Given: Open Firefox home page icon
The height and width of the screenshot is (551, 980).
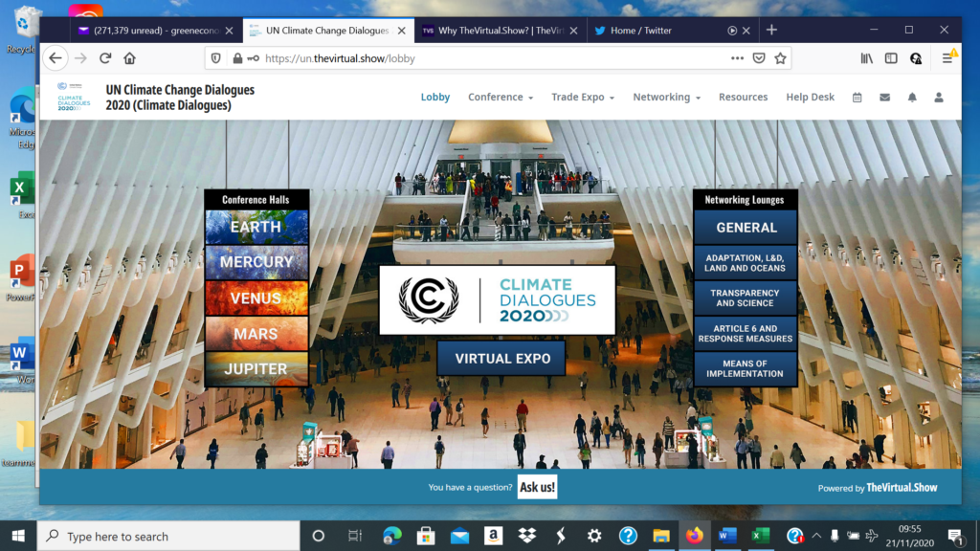Looking at the screenshot, I should tap(129, 58).
